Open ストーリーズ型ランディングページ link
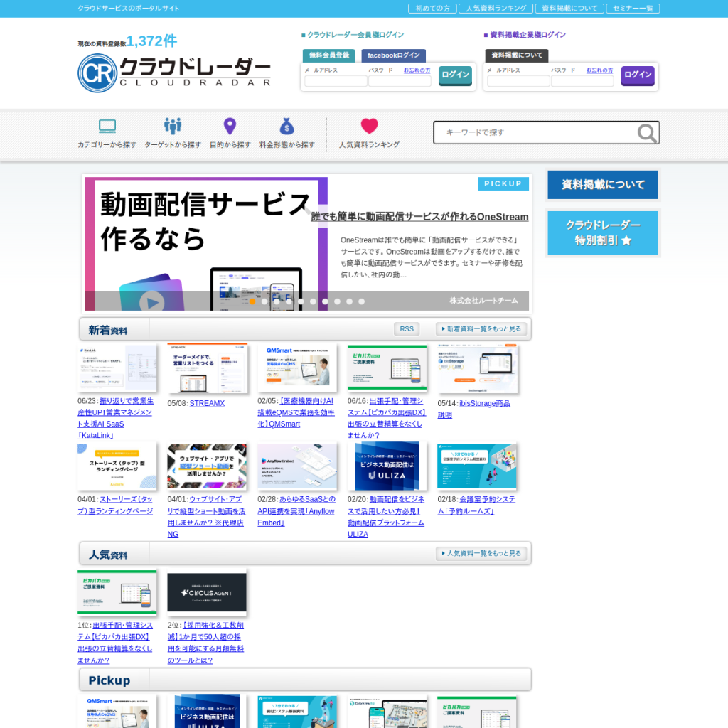 point(115,505)
